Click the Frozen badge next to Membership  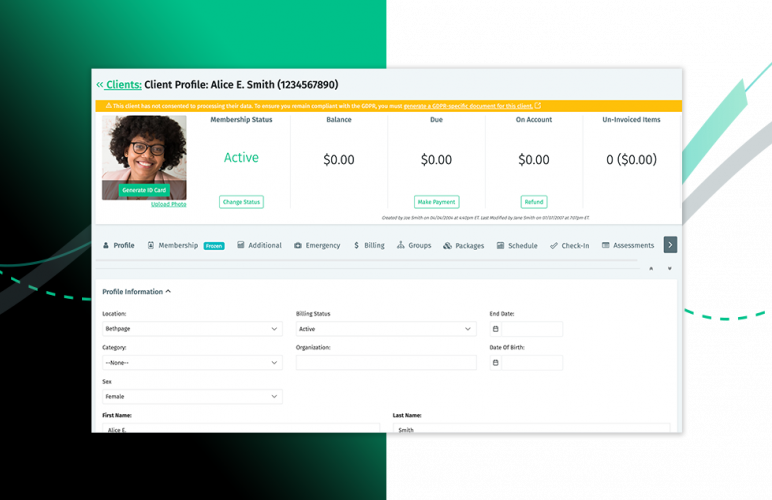214,246
